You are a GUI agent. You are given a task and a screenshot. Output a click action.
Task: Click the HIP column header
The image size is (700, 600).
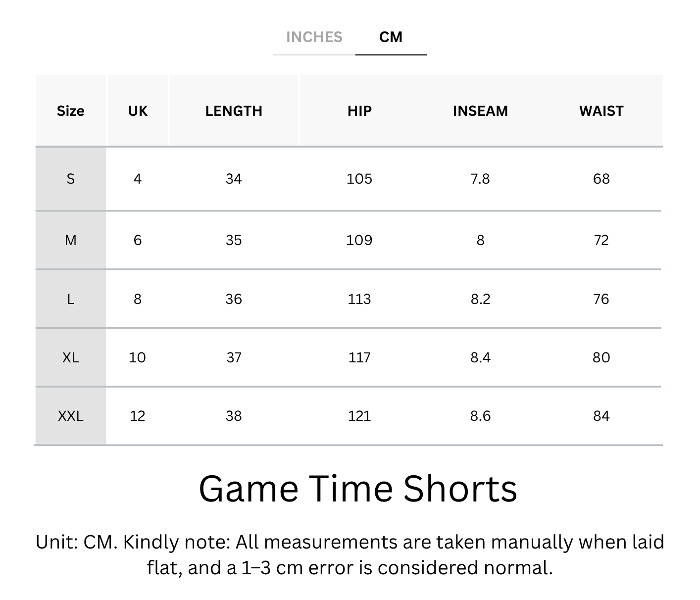(x=359, y=111)
